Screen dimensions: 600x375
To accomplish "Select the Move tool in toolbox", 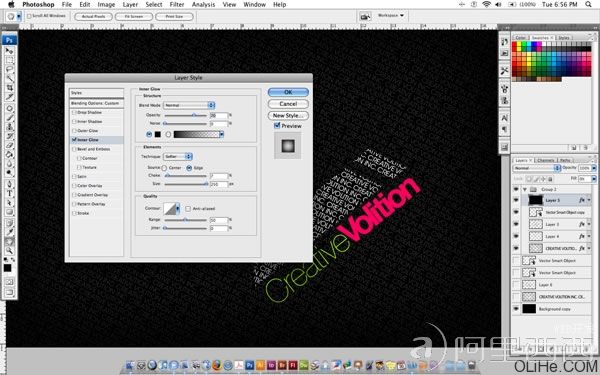I will (x=9, y=51).
